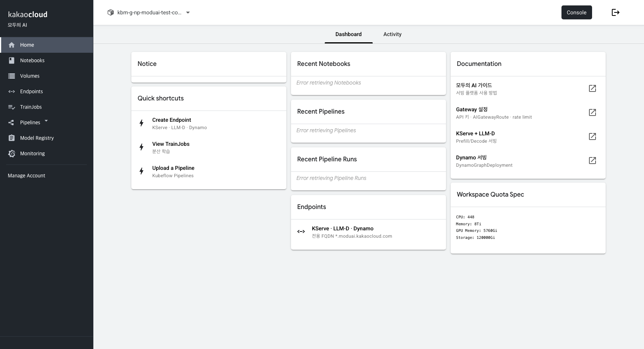This screenshot has height=349, width=644.
Task: Switch to the Activity tab
Action: (x=393, y=34)
